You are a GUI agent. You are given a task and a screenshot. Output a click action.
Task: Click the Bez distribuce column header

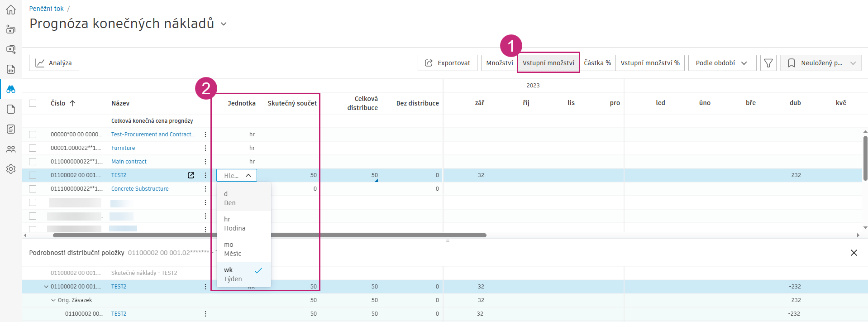tap(417, 103)
